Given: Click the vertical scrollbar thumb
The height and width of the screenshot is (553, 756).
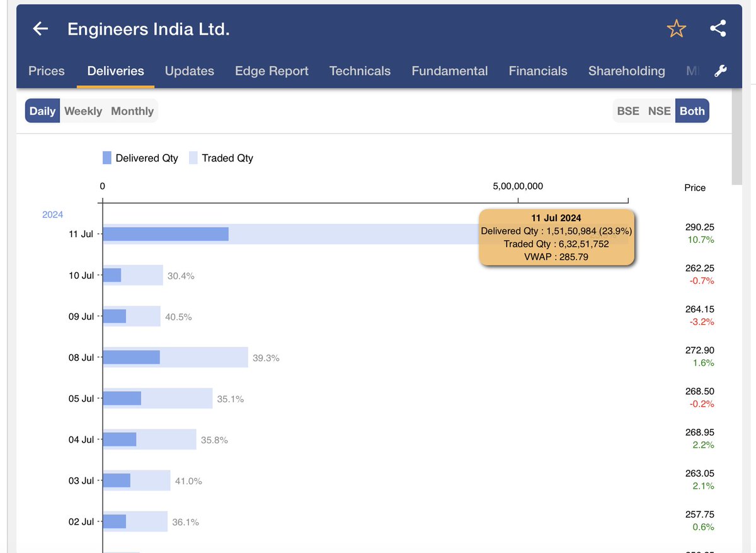Looking at the screenshot, I should coord(737,136).
